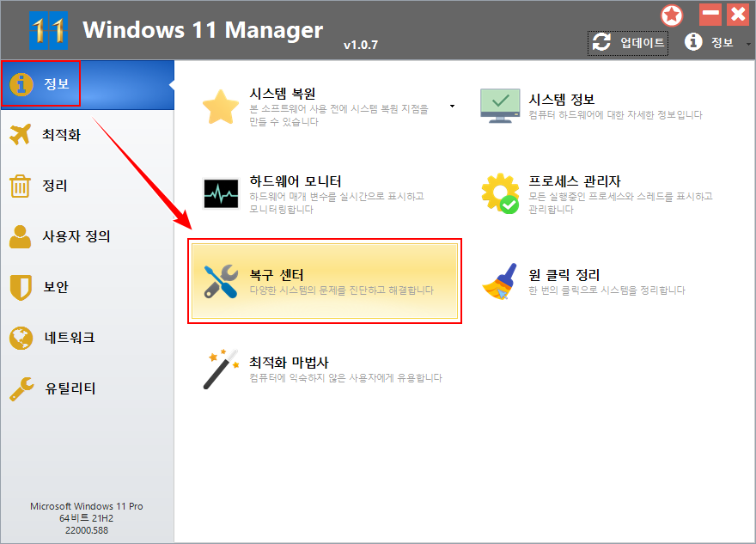Click 복구 센터 description text
This screenshot has width=756, height=544.
[341, 290]
